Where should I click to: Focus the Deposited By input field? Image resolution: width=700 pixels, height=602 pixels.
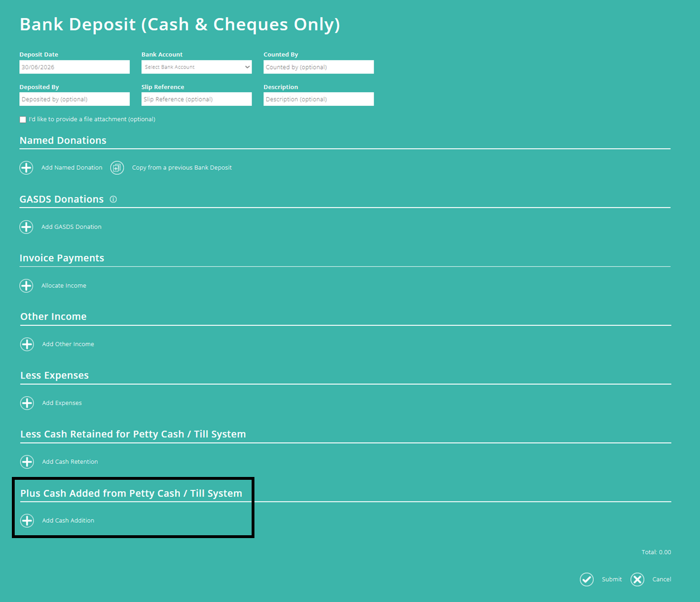coord(75,99)
